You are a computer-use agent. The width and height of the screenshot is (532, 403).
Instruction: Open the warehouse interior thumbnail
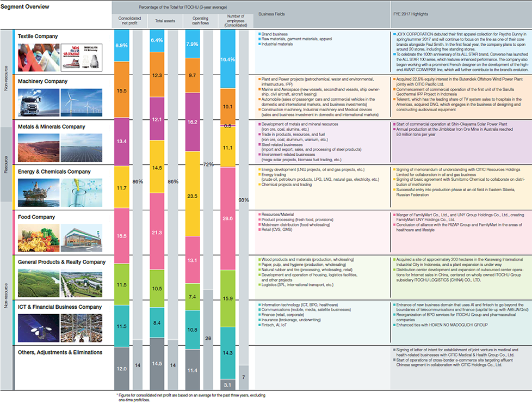pos(82,328)
